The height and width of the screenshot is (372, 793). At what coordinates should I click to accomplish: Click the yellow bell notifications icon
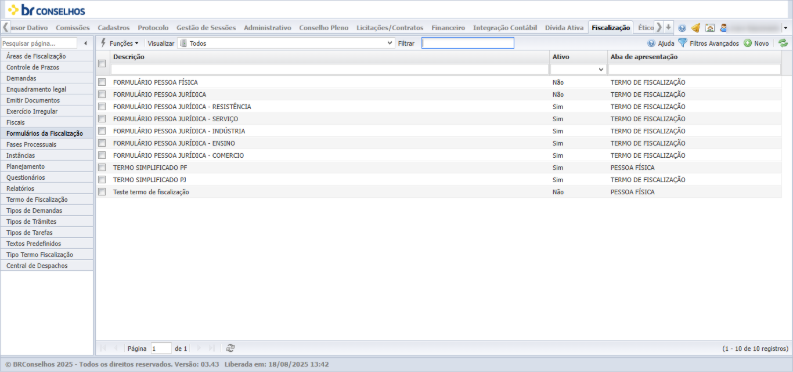pos(696,28)
